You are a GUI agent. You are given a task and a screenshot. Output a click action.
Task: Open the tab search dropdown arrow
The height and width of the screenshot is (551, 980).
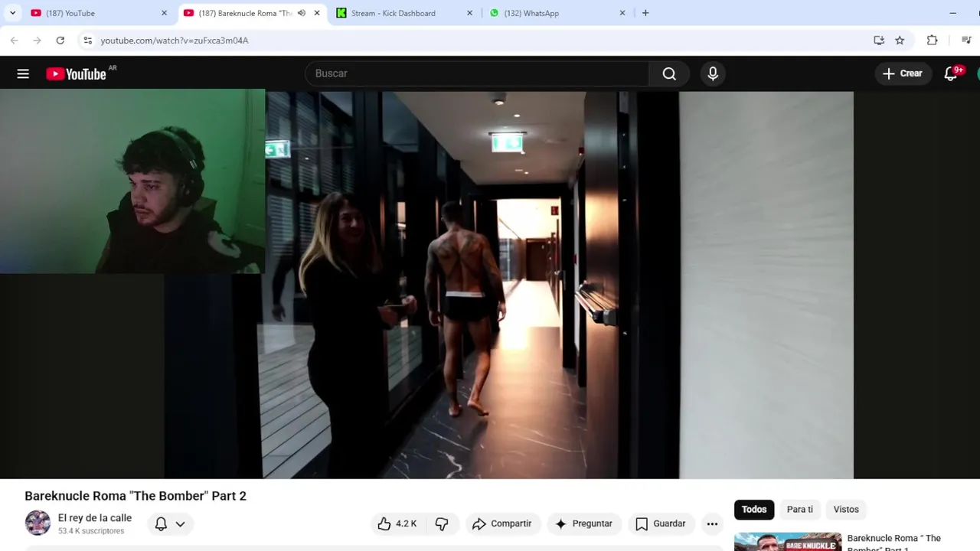(13, 13)
